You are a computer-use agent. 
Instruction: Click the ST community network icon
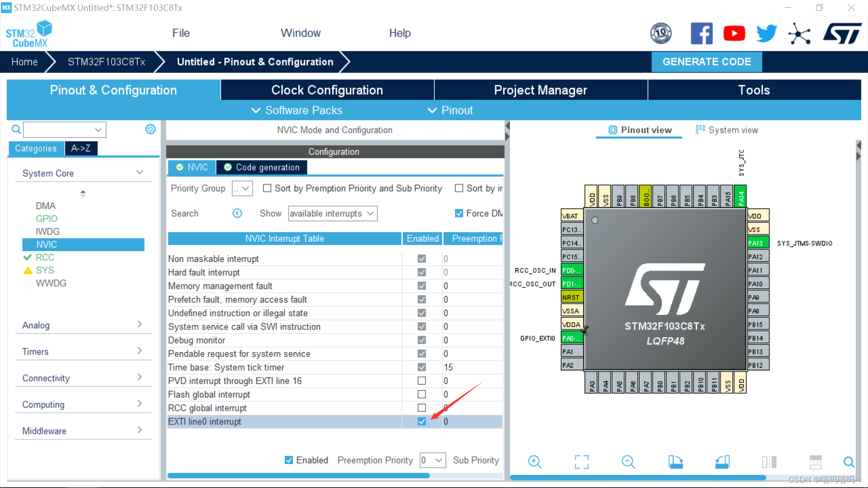[800, 33]
